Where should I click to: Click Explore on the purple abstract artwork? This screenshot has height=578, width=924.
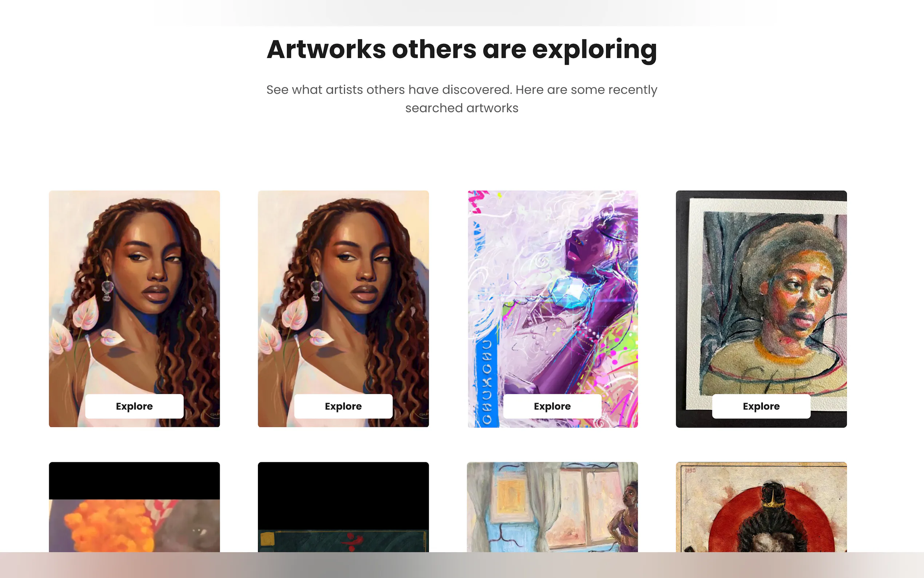[x=552, y=406]
